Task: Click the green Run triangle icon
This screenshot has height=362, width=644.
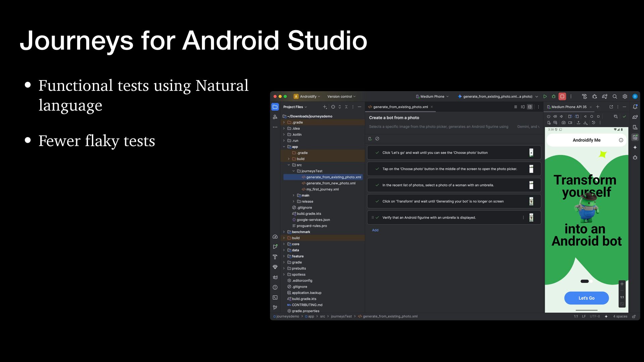Action: [x=545, y=97]
